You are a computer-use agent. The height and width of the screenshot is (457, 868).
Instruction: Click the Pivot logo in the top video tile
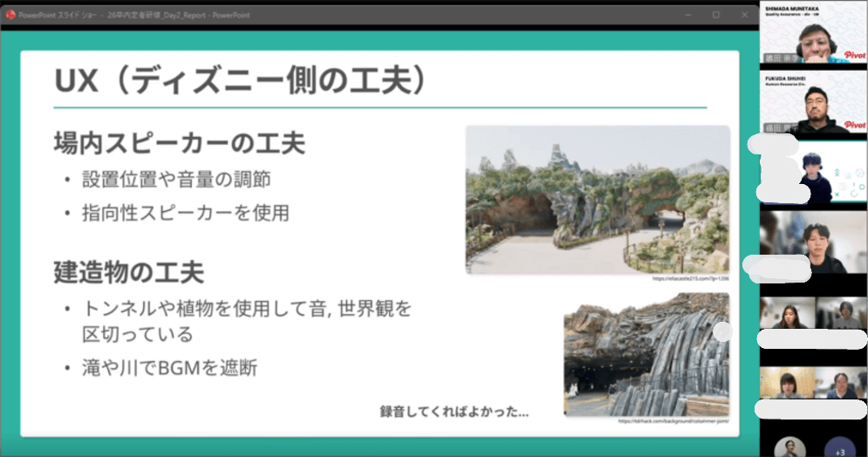[x=854, y=54]
